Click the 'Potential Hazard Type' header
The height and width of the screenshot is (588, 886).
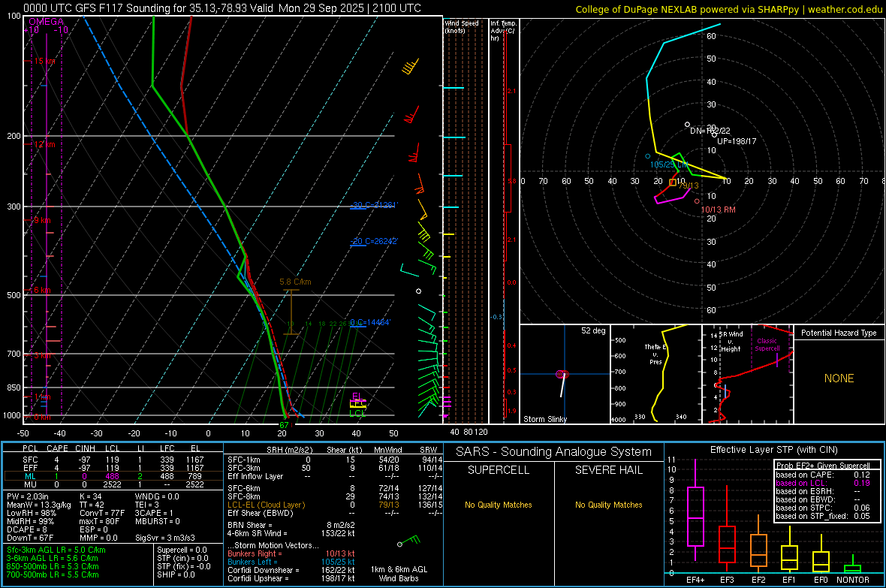coord(839,333)
